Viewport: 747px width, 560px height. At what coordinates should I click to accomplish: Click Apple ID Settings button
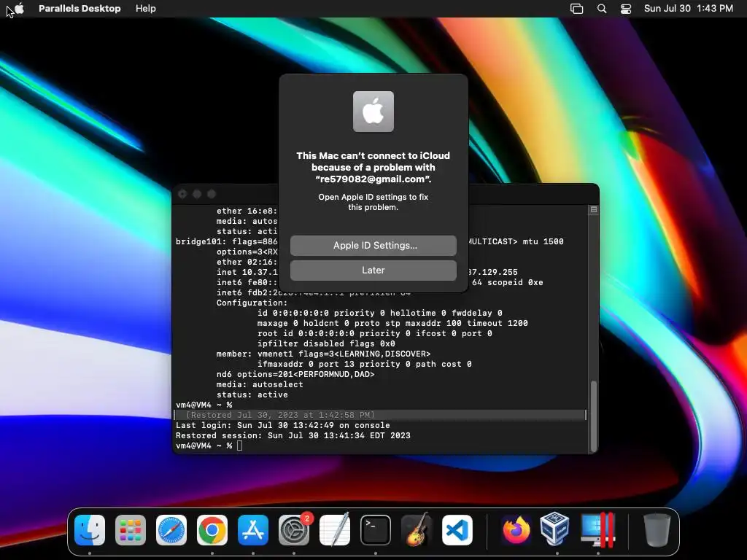[373, 245]
